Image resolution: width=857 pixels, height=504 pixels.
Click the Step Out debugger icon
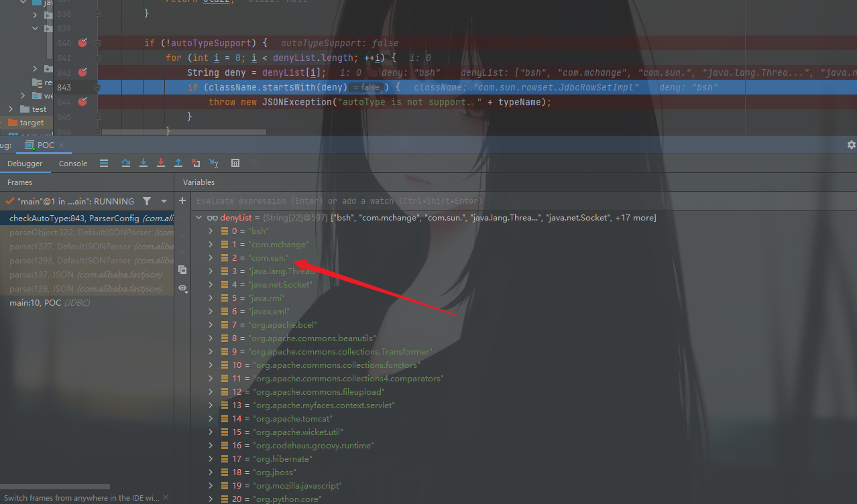click(x=178, y=163)
